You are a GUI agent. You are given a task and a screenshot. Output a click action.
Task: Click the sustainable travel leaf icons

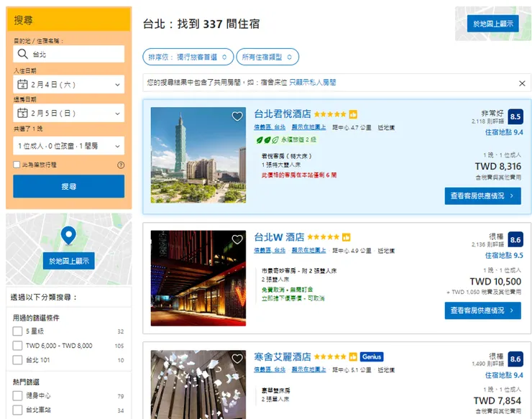(267, 139)
